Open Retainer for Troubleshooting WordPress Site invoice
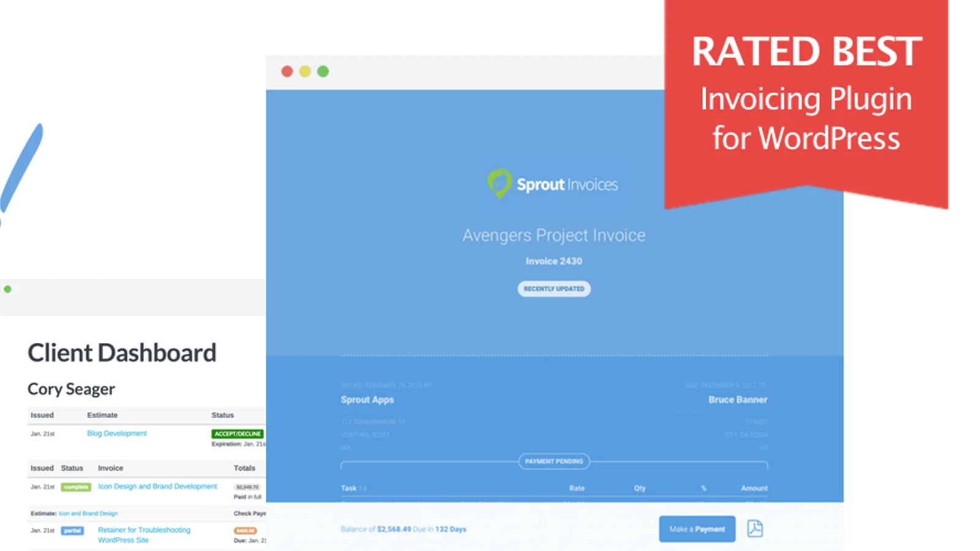Viewport: 980px width, 551px height. pyautogui.click(x=144, y=535)
